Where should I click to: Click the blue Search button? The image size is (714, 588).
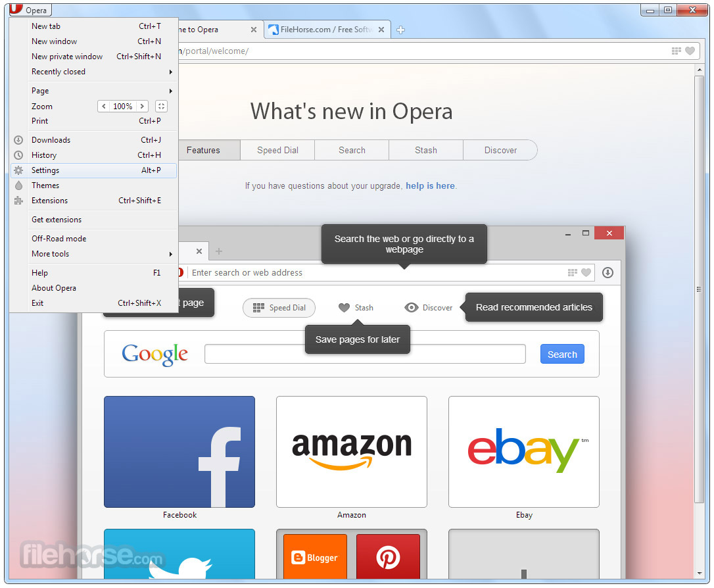pos(562,354)
